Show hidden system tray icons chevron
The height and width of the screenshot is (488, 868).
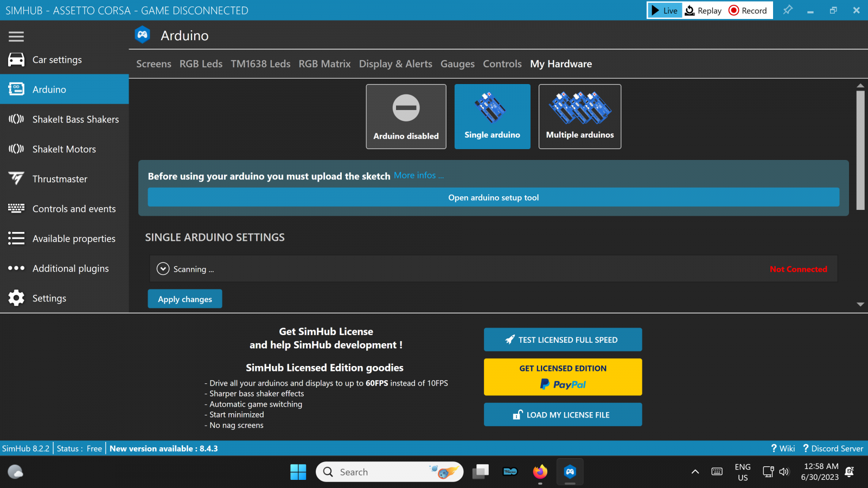[x=695, y=472]
